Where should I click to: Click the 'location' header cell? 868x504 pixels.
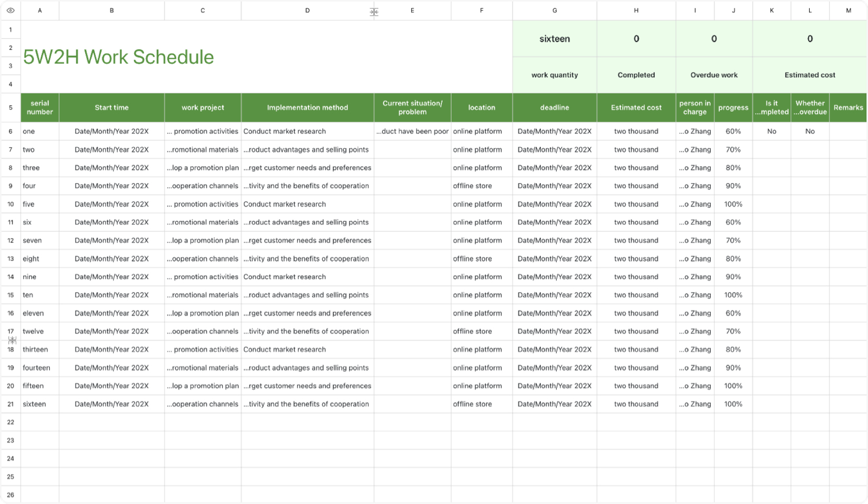tap(482, 107)
